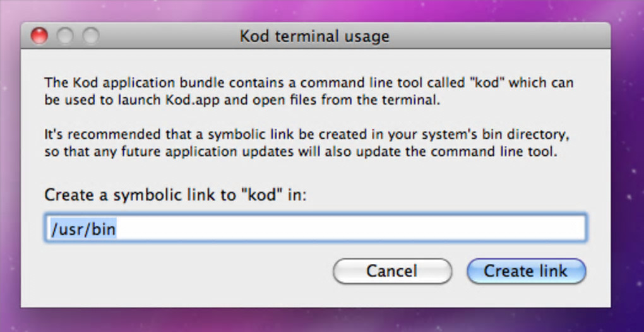644x332 pixels.
Task: Click the Create link button
Action: [526, 271]
